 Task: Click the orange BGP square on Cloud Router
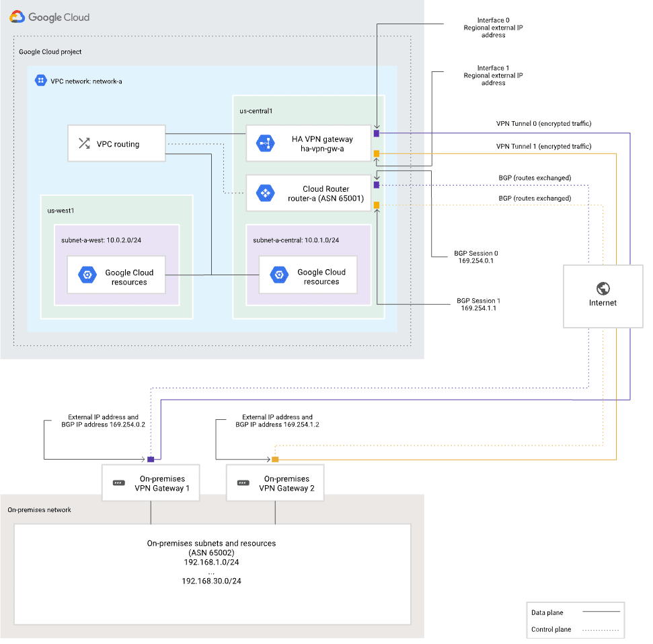(377, 205)
